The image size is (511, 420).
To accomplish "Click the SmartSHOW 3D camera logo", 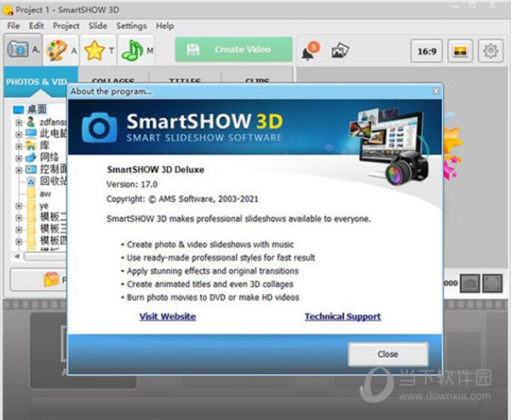I will pyautogui.click(x=100, y=128).
